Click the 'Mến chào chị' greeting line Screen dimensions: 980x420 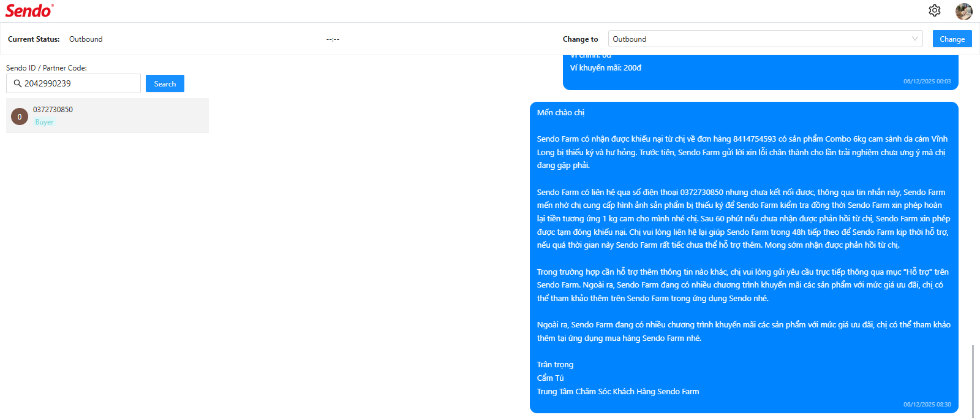pyautogui.click(x=561, y=112)
